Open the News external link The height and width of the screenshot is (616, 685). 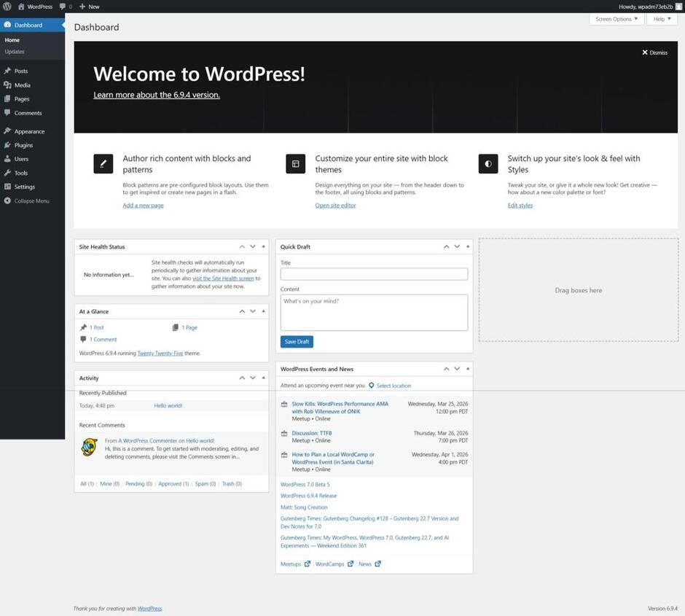pyautogui.click(x=369, y=564)
